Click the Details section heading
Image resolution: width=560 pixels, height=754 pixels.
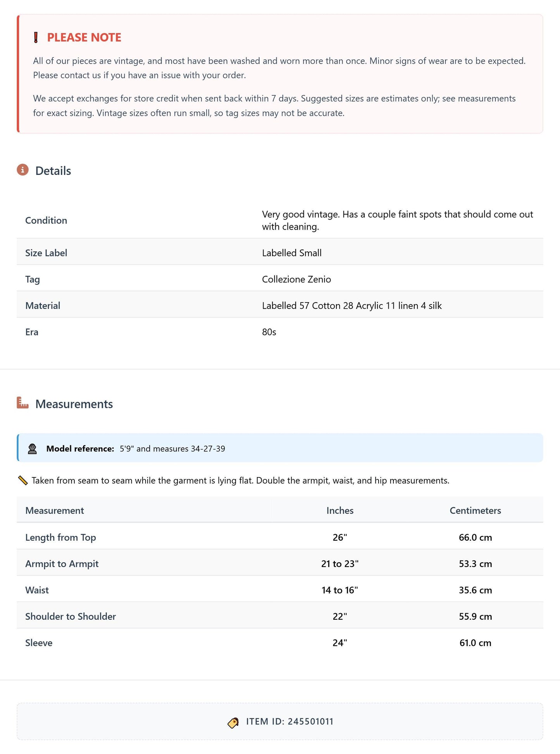[x=53, y=171]
